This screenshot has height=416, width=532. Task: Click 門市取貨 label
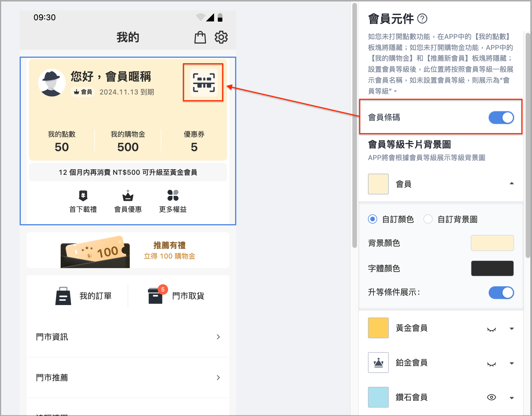coord(188,296)
